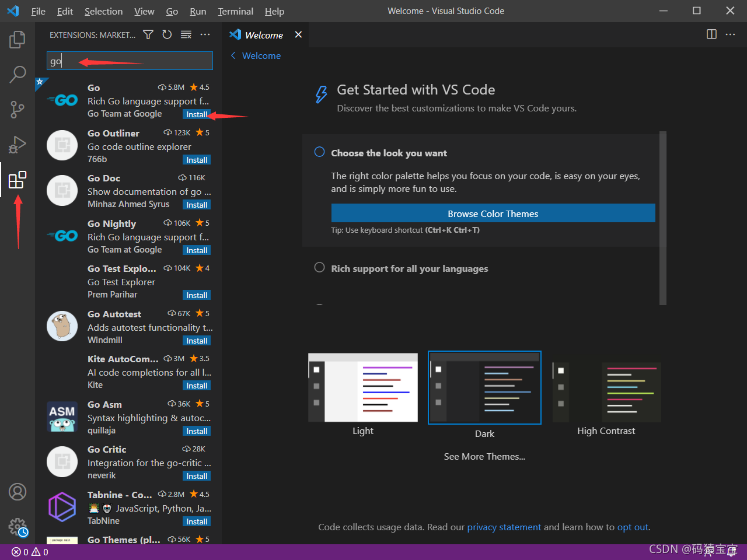Open the Go Test Explorer extension entry title
This screenshot has width=747, height=560.
coord(122,268)
